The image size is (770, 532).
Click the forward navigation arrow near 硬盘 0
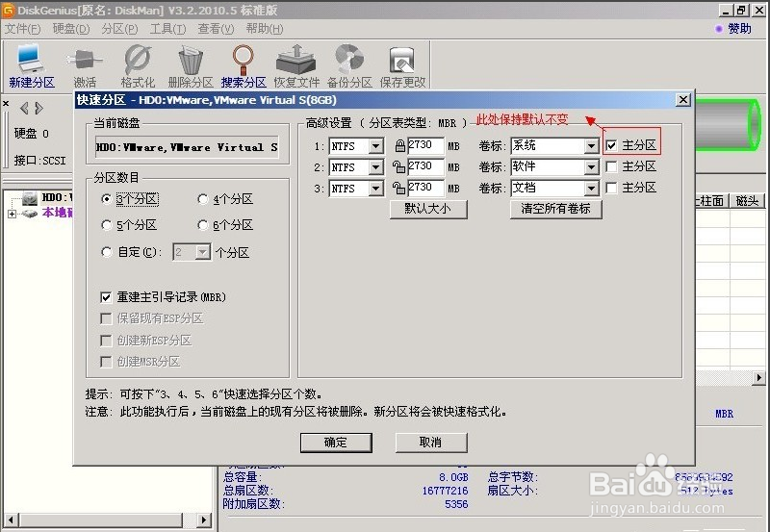pos(39,108)
